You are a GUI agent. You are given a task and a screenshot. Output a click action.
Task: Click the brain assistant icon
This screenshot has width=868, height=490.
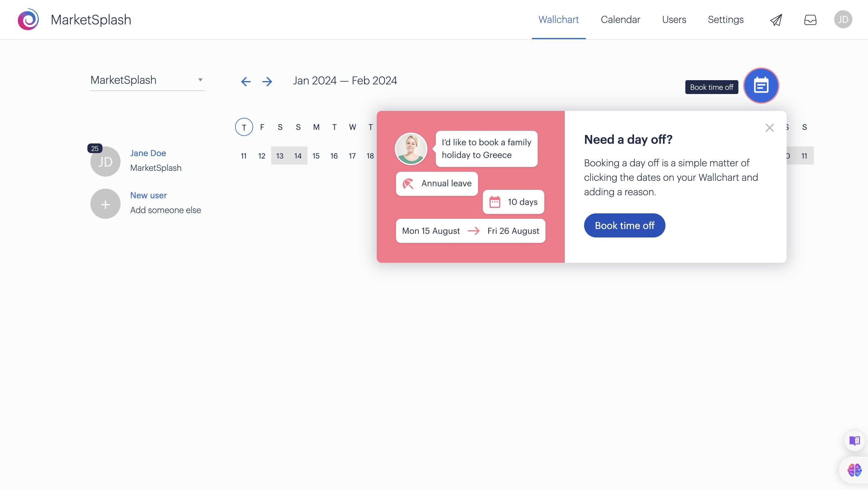point(854,470)
